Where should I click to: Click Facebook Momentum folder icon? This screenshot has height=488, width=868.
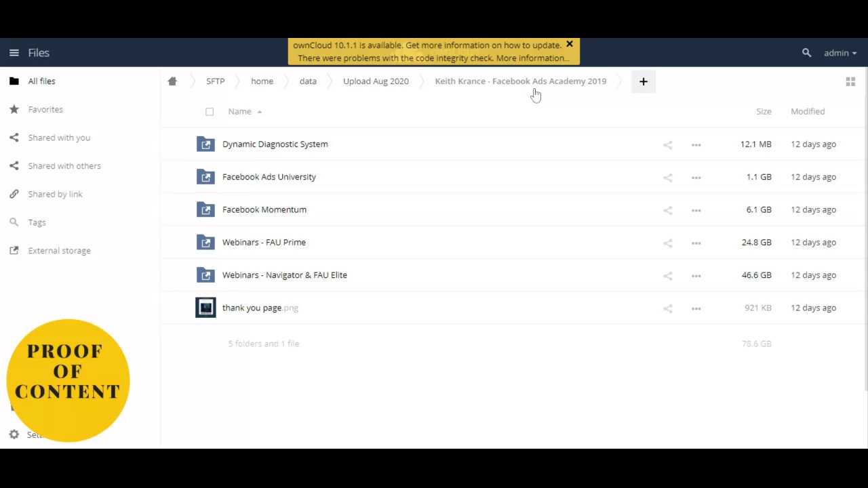coord(205,209)
